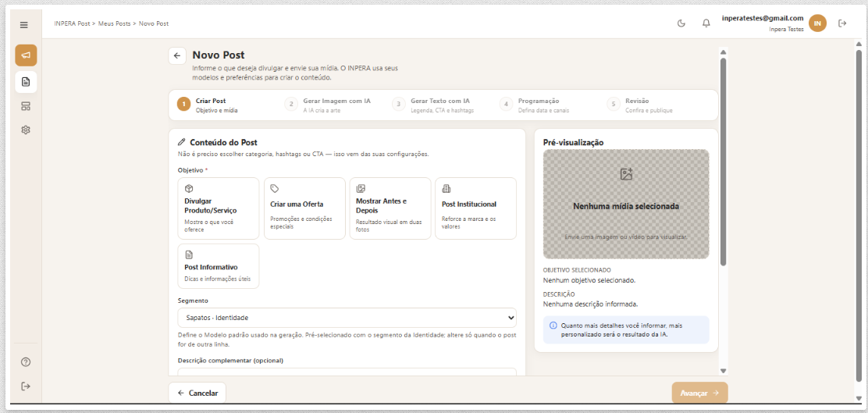Click the IN user avatar
868x413 pixels.
(817, 23)
